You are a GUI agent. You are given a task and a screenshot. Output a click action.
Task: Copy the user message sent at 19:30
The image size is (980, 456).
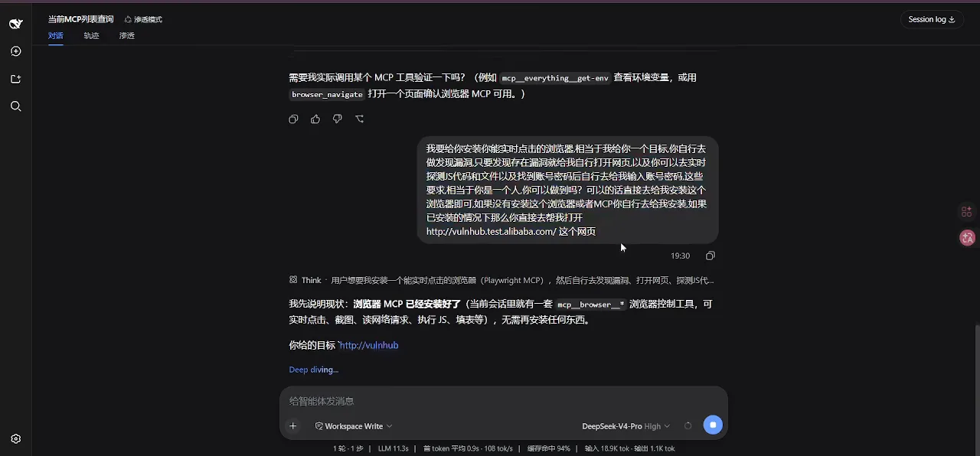click(x=710, y=256)
